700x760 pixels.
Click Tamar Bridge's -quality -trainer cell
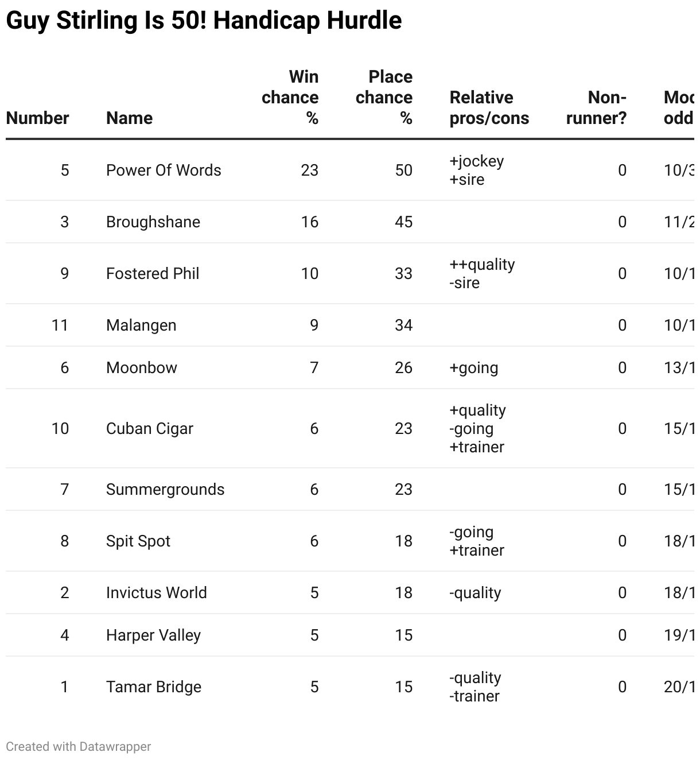[x=475, y=687]
